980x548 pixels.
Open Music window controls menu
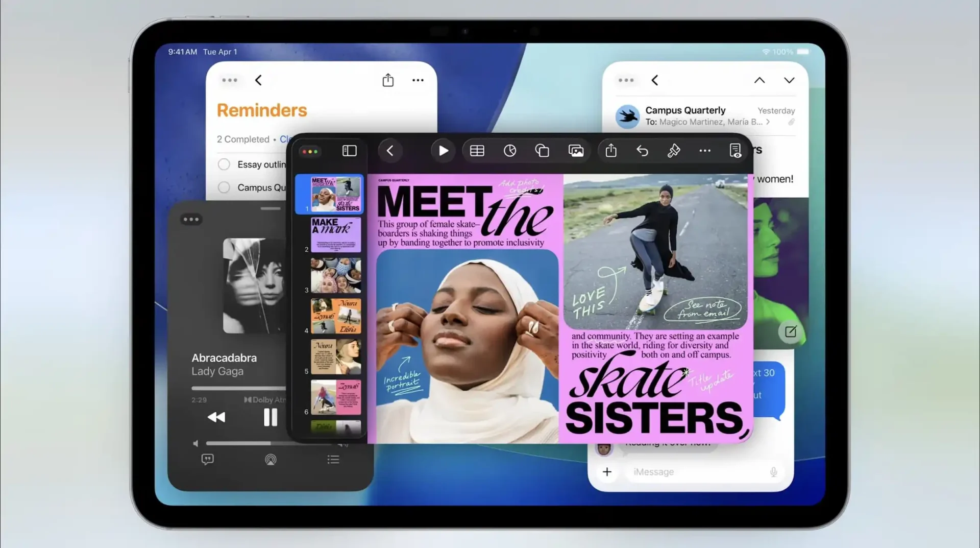click(x=191, y=220)
